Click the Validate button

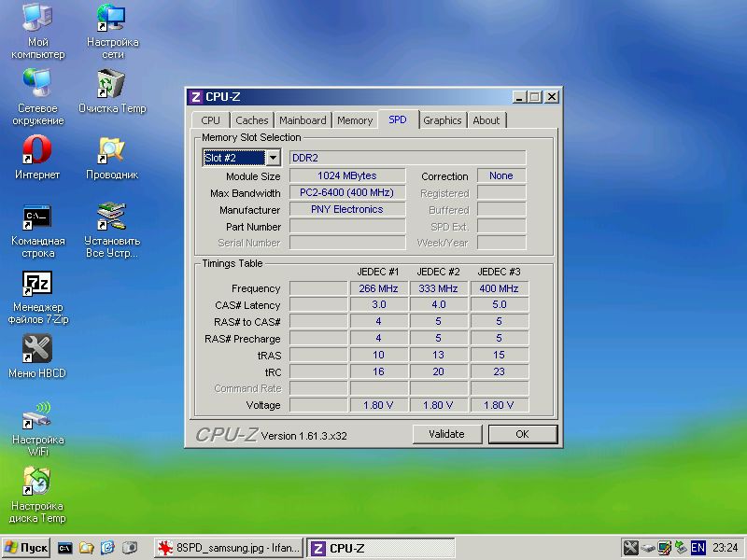[x=447, y=434]
